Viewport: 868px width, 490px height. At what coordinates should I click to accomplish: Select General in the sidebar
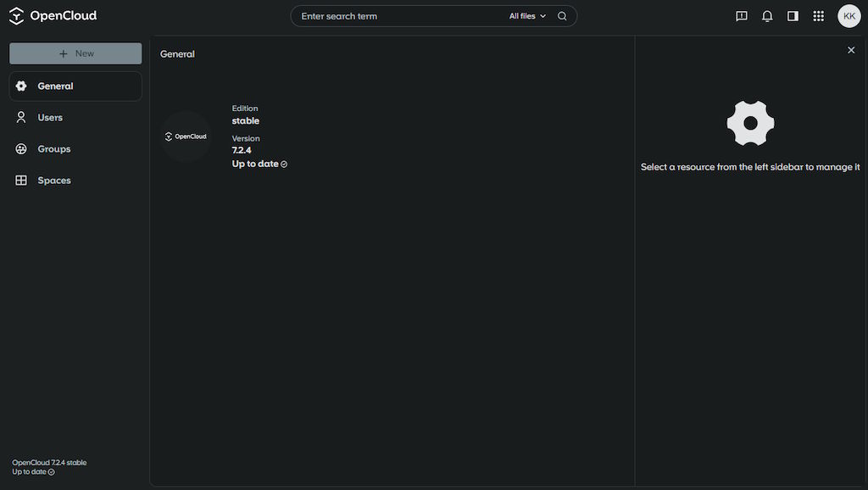click(75, 86)
